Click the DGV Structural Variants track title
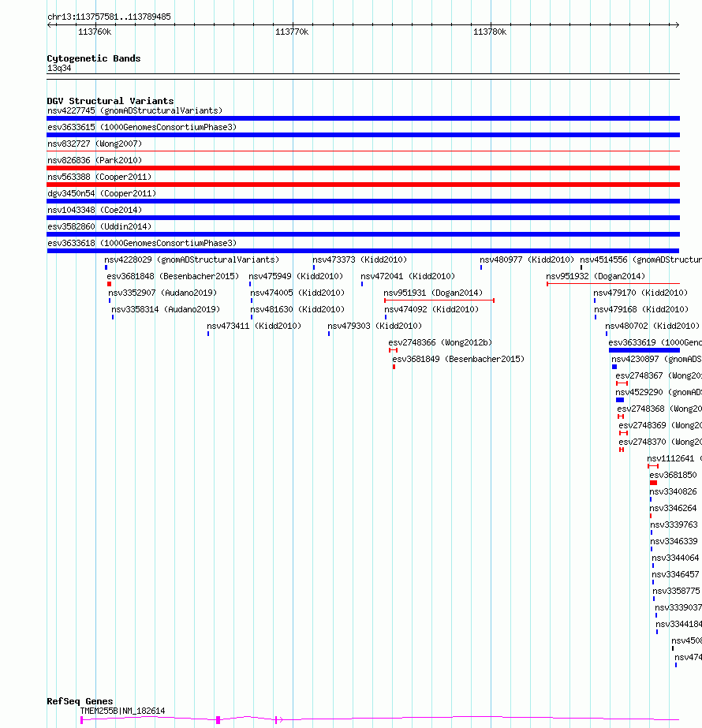 pyautogui.click(x=110, y=101)
